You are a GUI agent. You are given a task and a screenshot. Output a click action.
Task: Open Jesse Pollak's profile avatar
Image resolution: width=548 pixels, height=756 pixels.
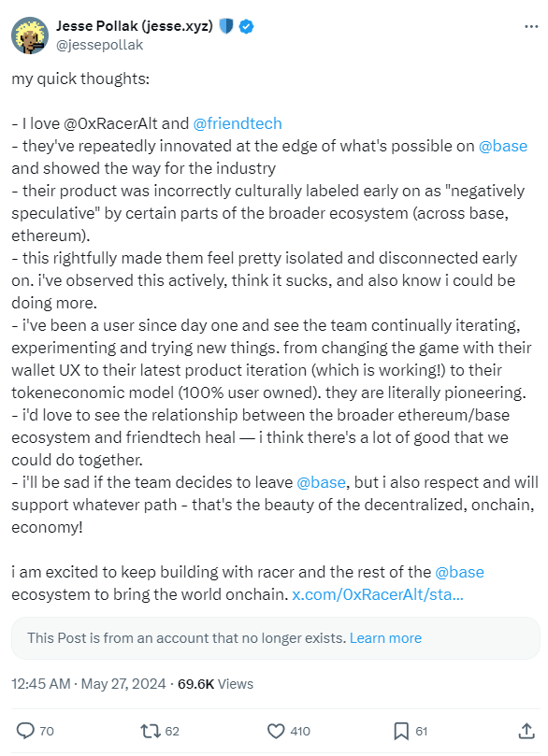pyautogui.click(x=29, y=36)
